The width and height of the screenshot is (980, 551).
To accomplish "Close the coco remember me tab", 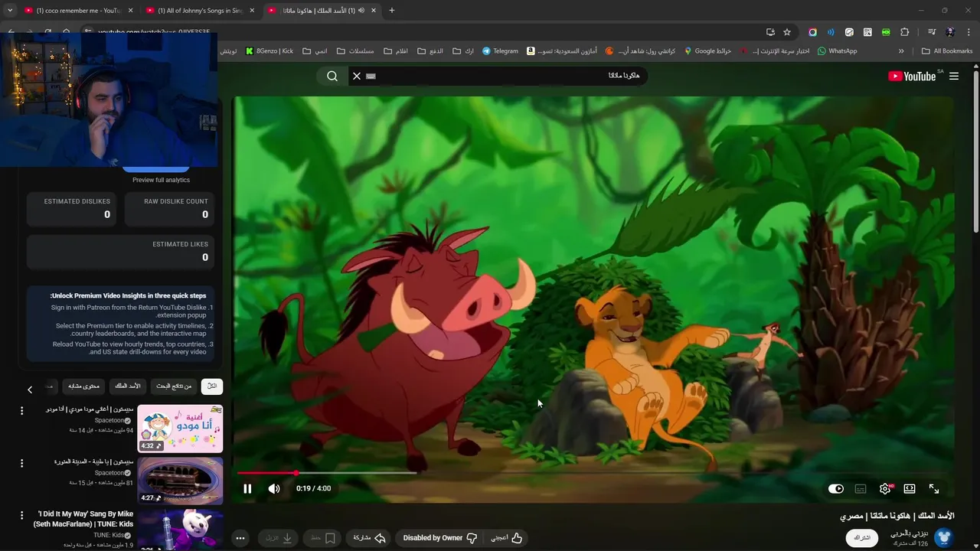I will (130, 11).
